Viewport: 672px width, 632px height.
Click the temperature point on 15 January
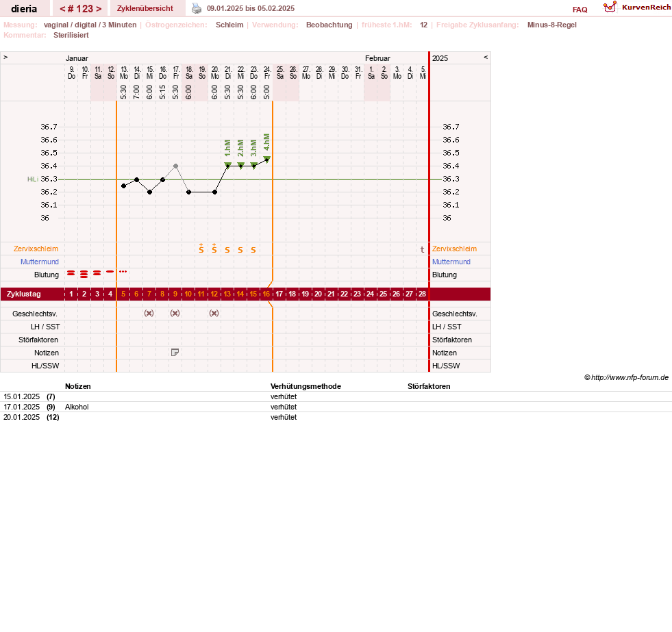click(x=149, y=192)
